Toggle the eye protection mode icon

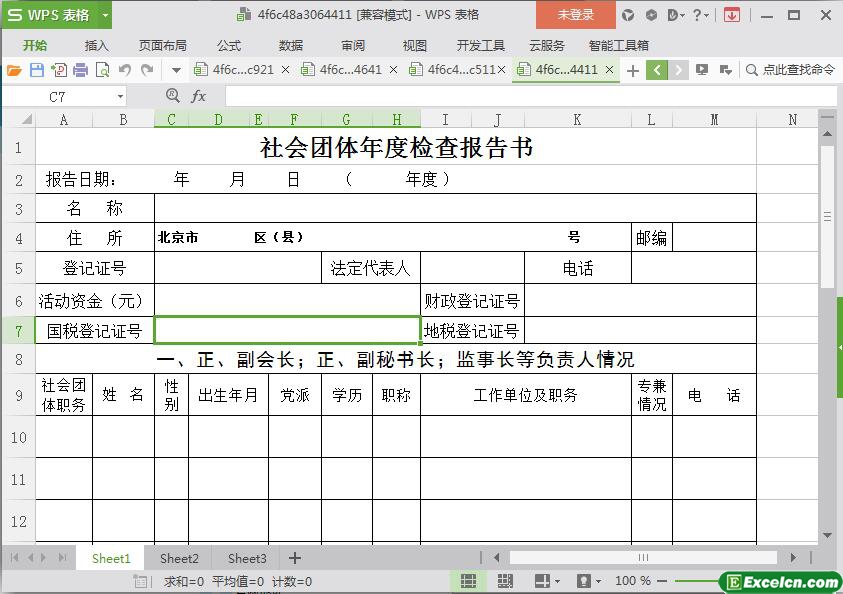584,581
